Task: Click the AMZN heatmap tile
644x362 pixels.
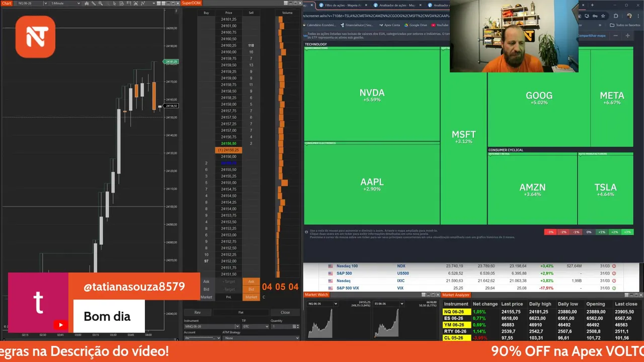Action: [532, 190]
